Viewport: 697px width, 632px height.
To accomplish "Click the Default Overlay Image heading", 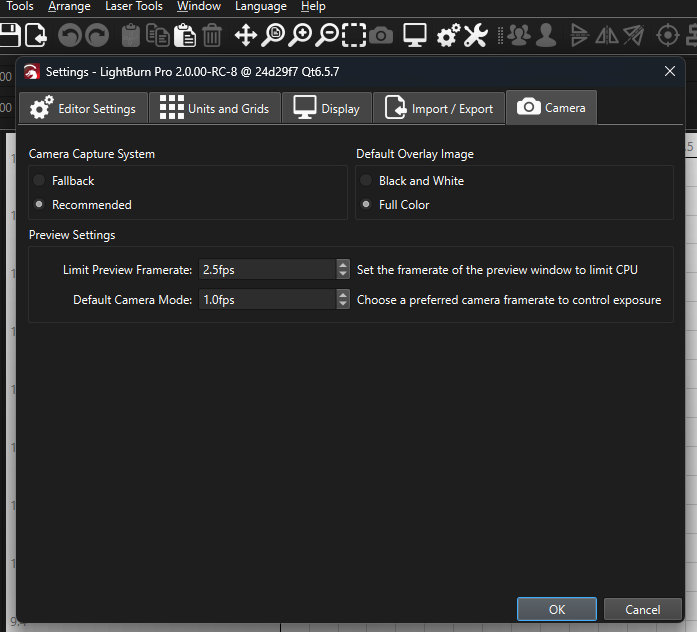I will click(415, 154).
